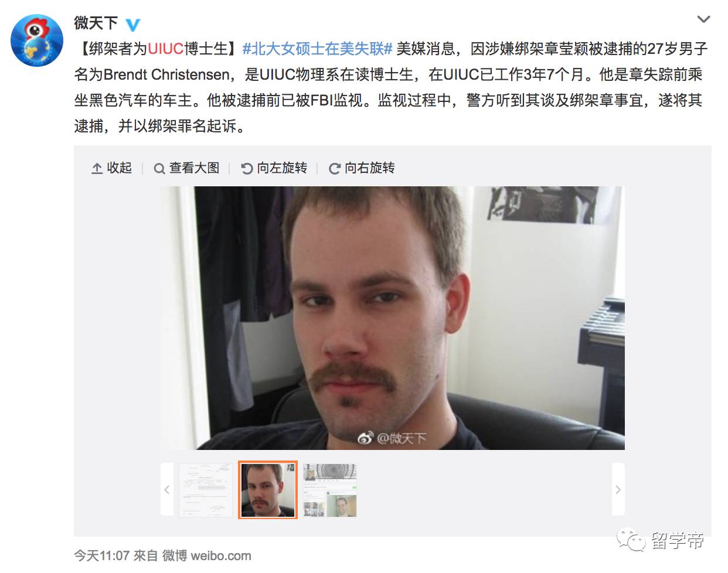Click the red UIUC keyword in the headline
The width and height of the screenshot is (728, 573).
coord(165,49)
